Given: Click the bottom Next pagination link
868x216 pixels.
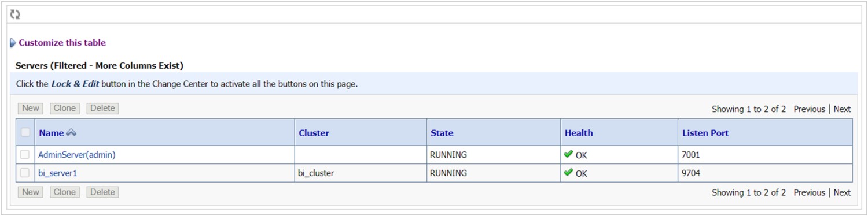Looking at the screenshot, I should pos(842,192).
